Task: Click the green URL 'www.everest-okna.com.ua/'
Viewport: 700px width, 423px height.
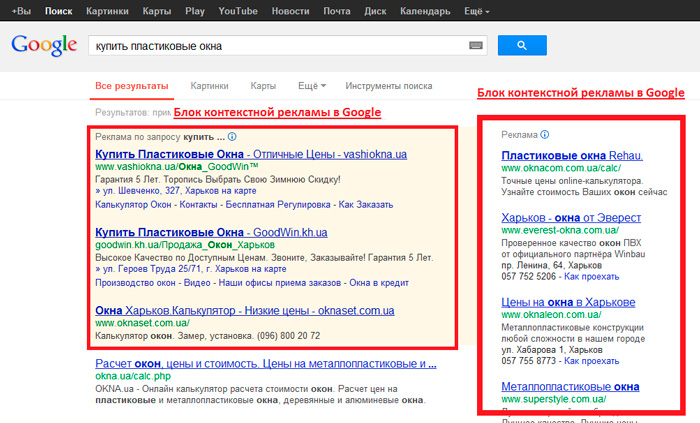Action: coord(560,230)
